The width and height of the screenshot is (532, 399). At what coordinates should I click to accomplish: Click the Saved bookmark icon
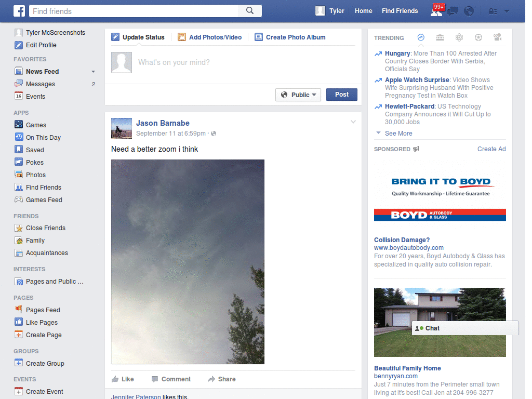(x=19, y=150)
